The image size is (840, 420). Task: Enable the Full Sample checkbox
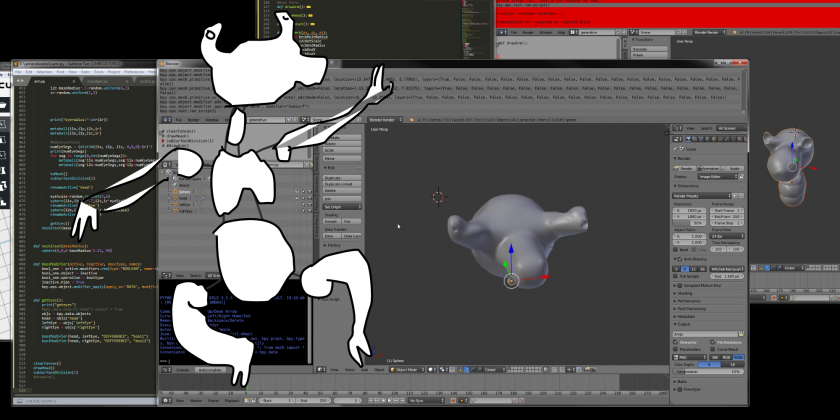click(676, 276)
